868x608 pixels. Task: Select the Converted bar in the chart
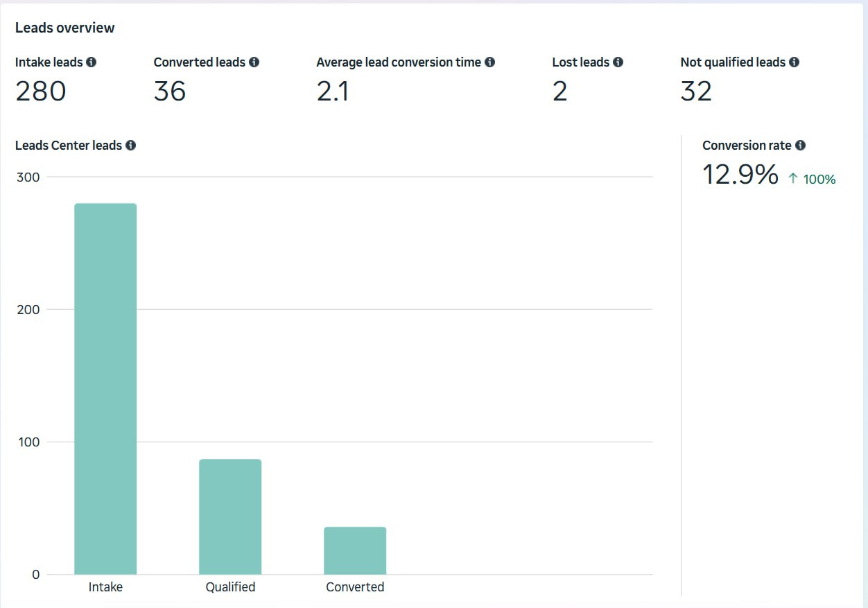point(355,551)
